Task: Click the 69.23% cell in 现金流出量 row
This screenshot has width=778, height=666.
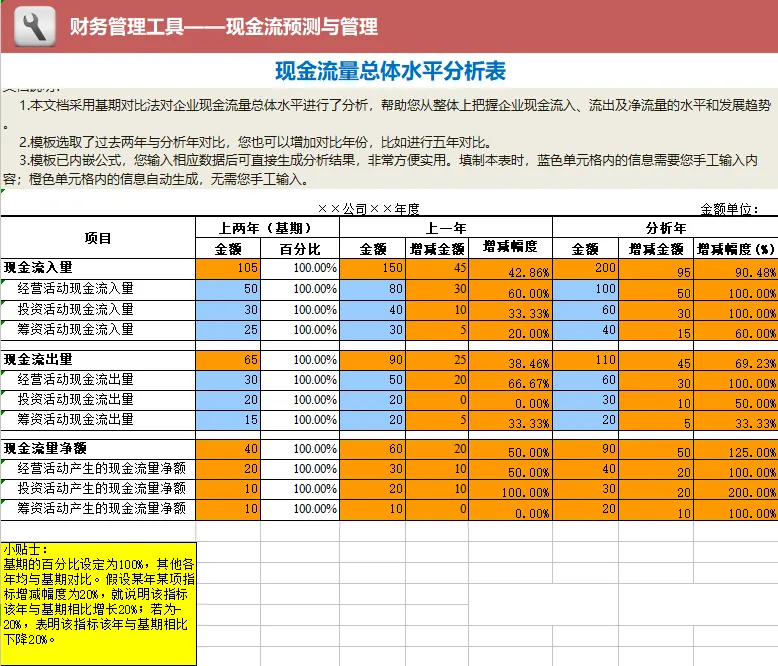Action: pos(736,360)
